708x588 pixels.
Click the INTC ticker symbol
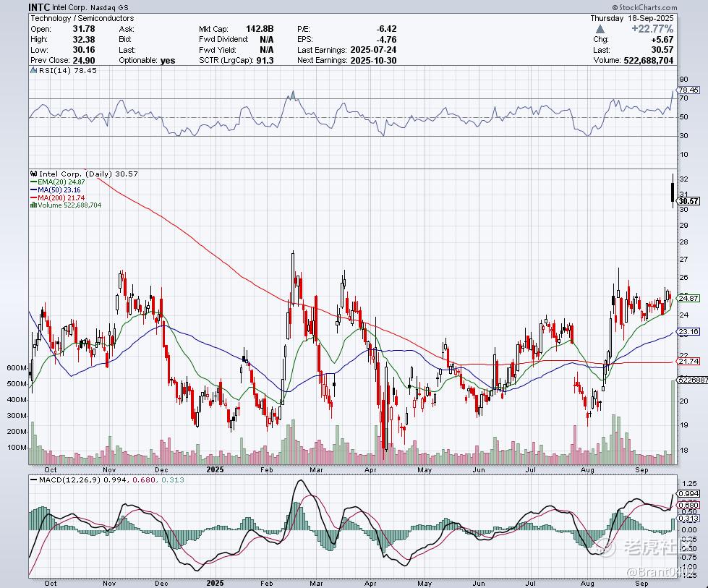click(39, 7)
